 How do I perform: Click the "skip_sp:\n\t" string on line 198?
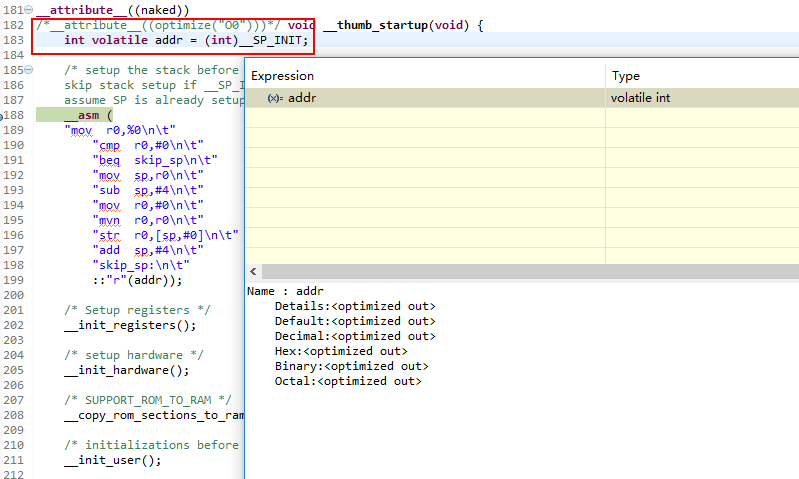coord(141,265)
